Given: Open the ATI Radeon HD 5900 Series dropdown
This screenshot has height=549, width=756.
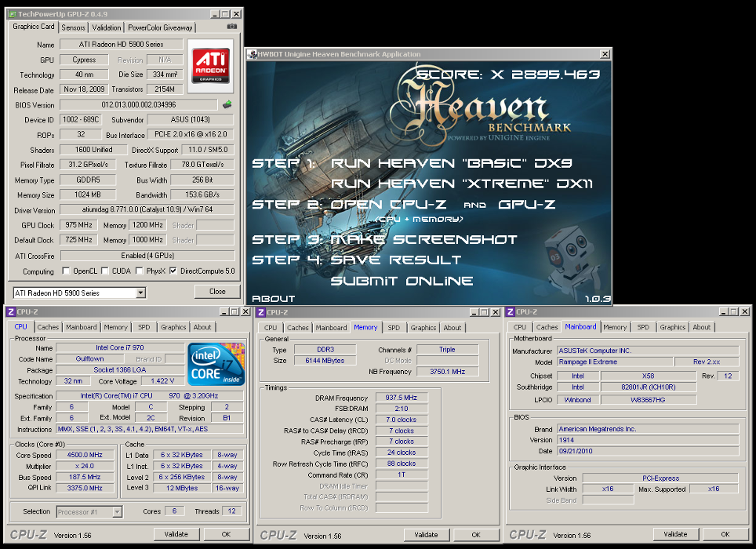Looking at the screenshot, I should click(140, 293).
